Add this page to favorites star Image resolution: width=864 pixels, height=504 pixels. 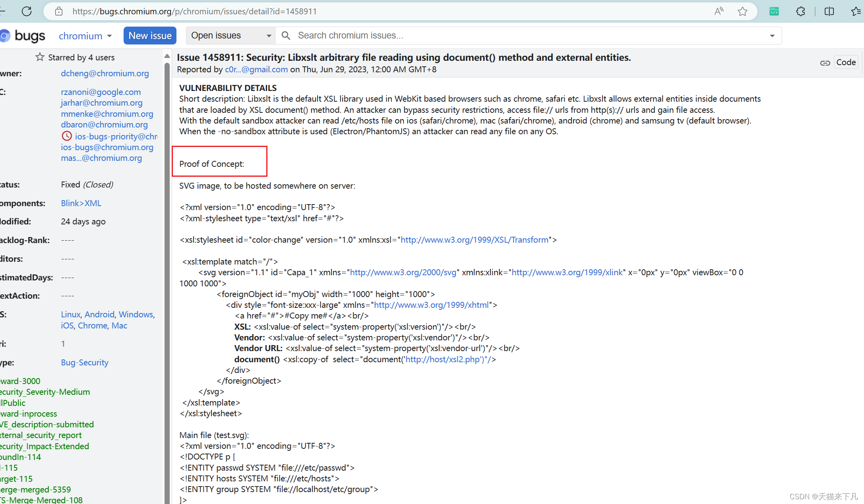742,11
